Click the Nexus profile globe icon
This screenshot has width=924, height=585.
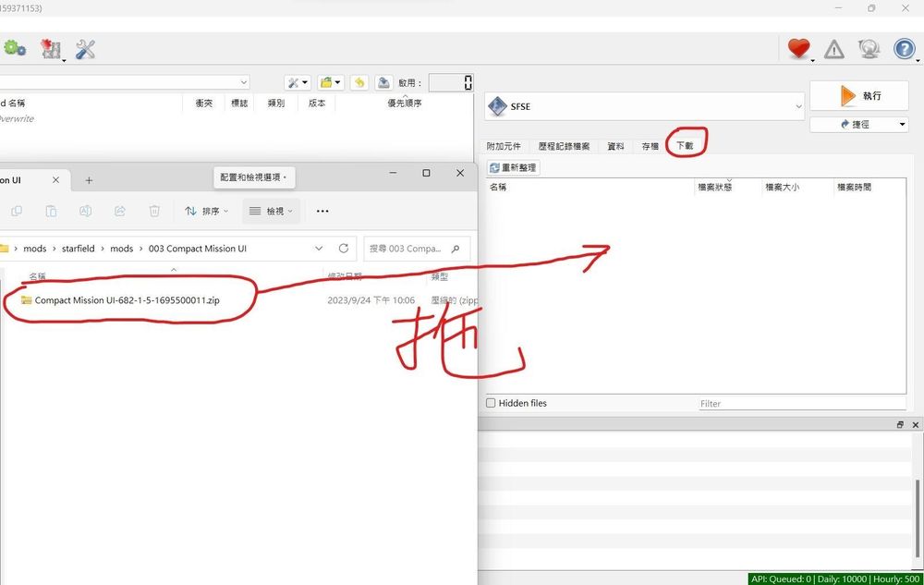(869, 48)
